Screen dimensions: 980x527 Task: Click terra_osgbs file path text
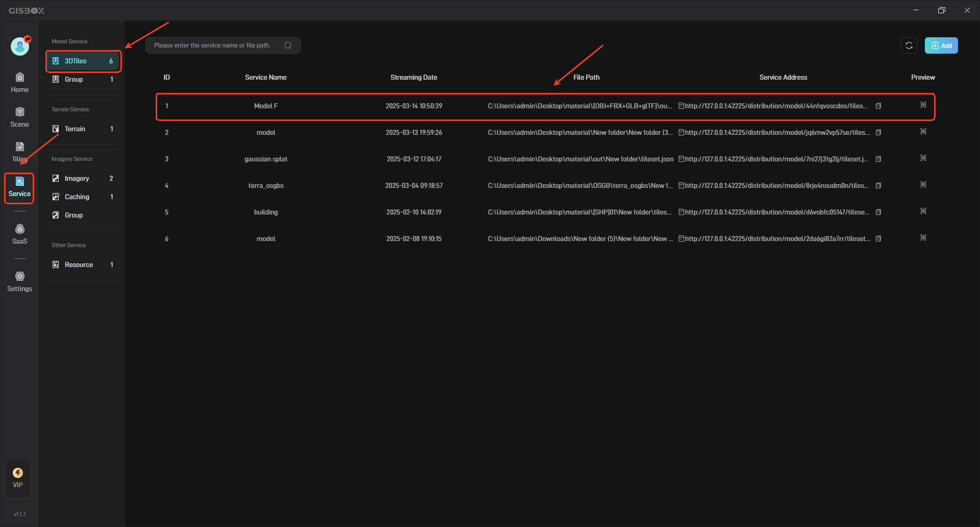(580, 186)
